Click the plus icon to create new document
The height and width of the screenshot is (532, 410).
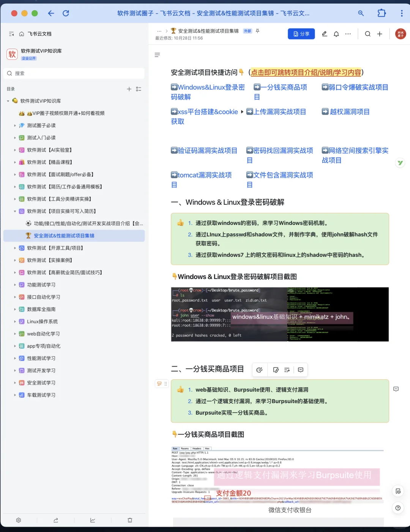pos(380,34)
